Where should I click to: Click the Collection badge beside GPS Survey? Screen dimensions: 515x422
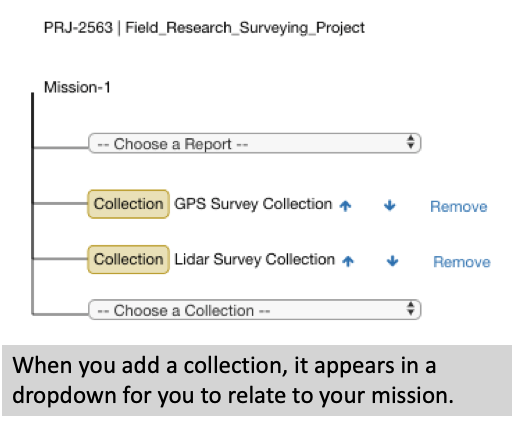tap(128, 204)
